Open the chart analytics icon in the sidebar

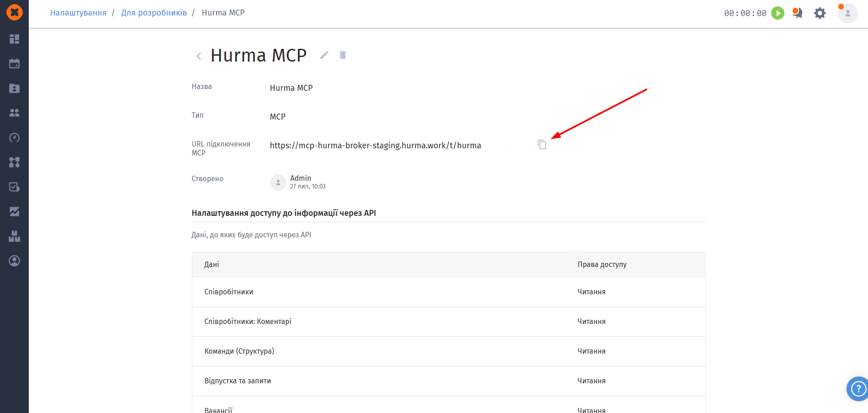tap(15, 211)
